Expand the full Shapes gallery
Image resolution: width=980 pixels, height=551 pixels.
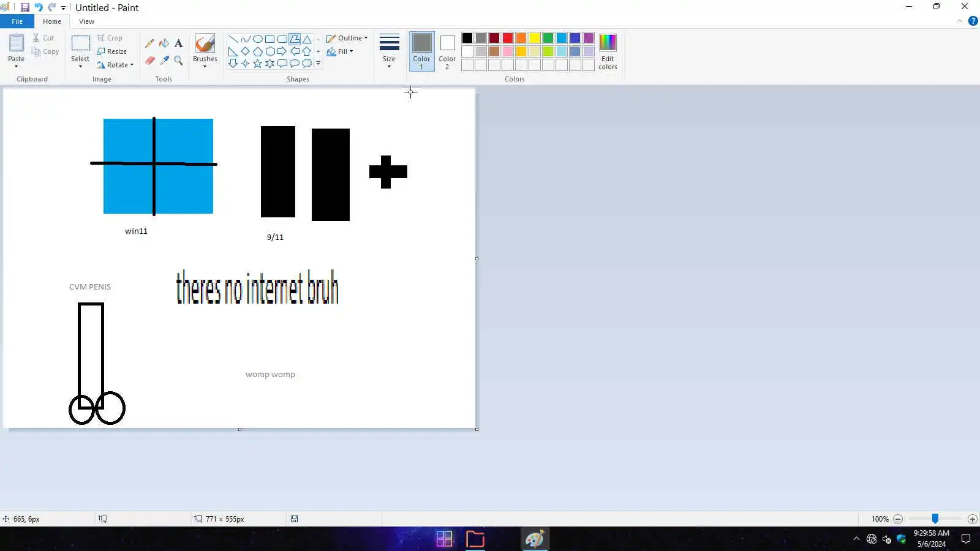[x=318, y=64]
